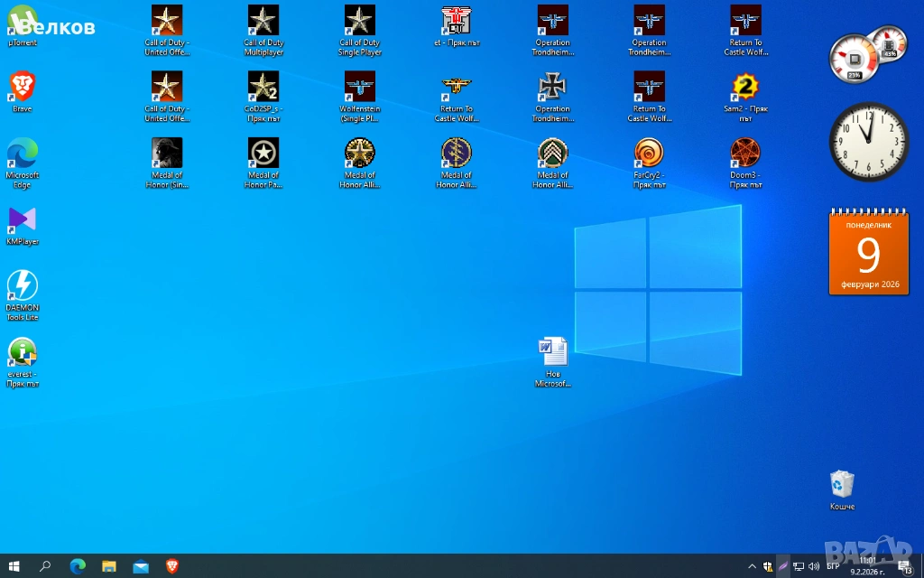Select the Sam2 desktop shortcut
Image resolution: width=924 pixels, height=578 pixels.
click(x=745, y=88)
